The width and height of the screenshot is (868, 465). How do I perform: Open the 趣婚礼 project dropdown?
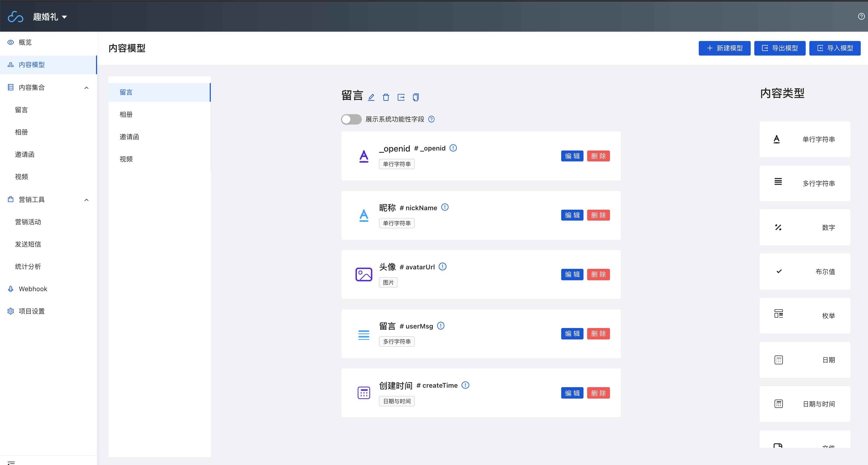50,17
